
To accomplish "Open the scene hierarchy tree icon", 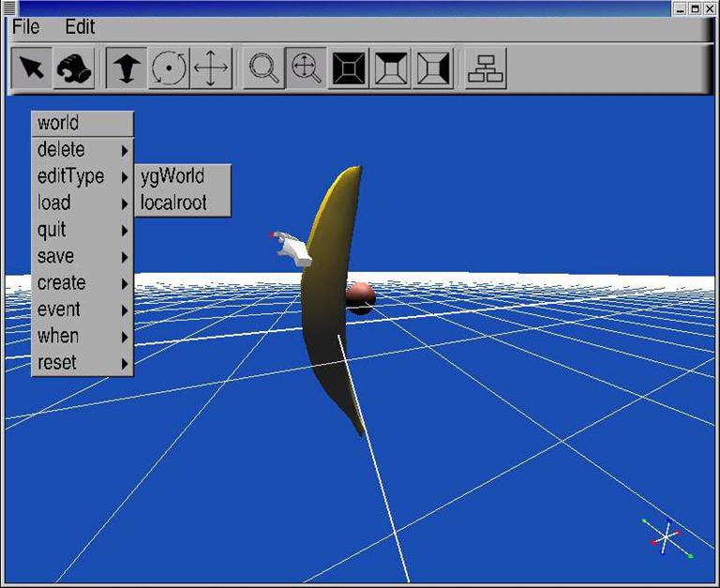I will coord(486,68).
